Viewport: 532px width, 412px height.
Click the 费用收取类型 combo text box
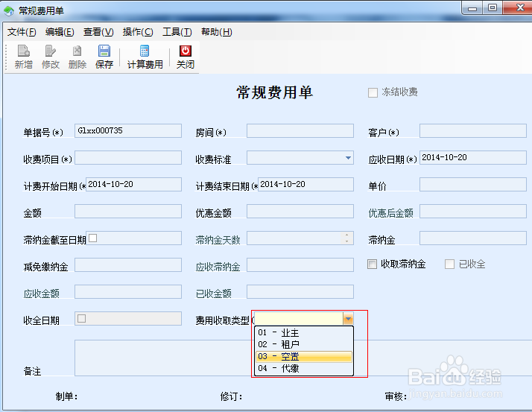[299, 319]
